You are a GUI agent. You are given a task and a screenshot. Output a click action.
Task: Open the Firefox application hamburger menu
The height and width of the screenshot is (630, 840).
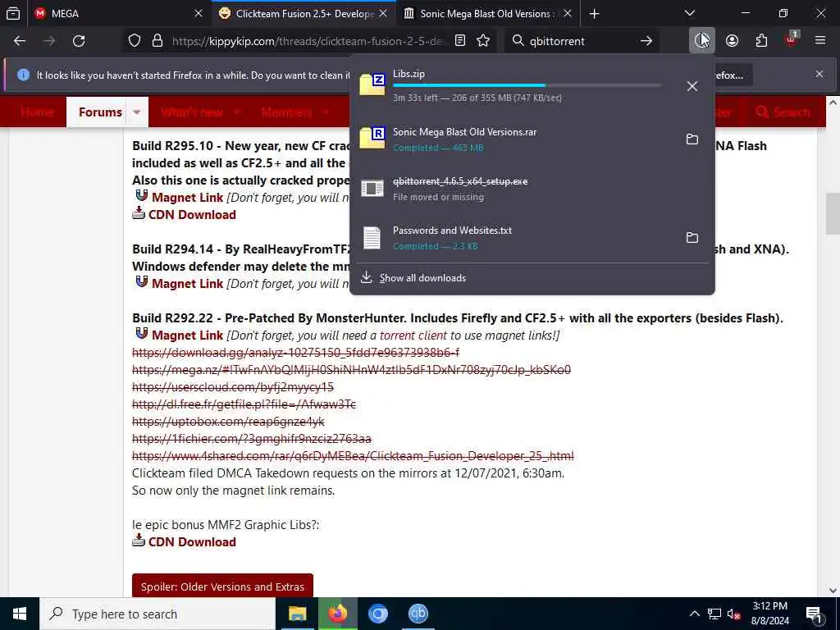tap(820, 41)
